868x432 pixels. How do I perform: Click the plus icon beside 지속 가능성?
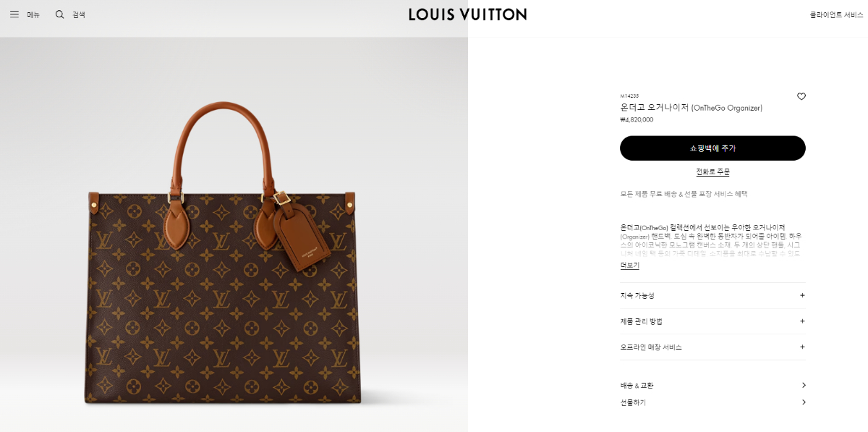tap(802, 295)
